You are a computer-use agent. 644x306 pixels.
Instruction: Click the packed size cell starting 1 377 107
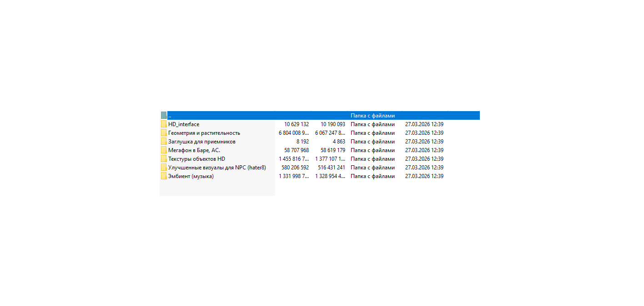(330, 159)
